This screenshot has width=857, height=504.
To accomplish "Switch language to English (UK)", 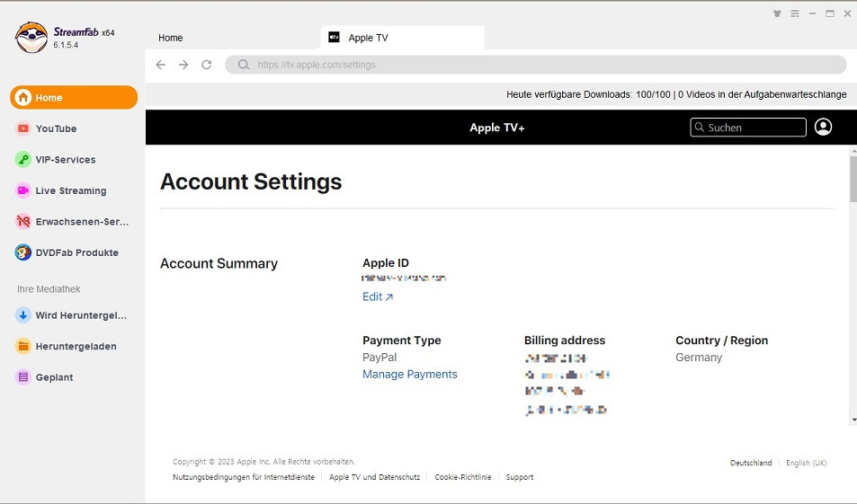I will coord(806,463).
